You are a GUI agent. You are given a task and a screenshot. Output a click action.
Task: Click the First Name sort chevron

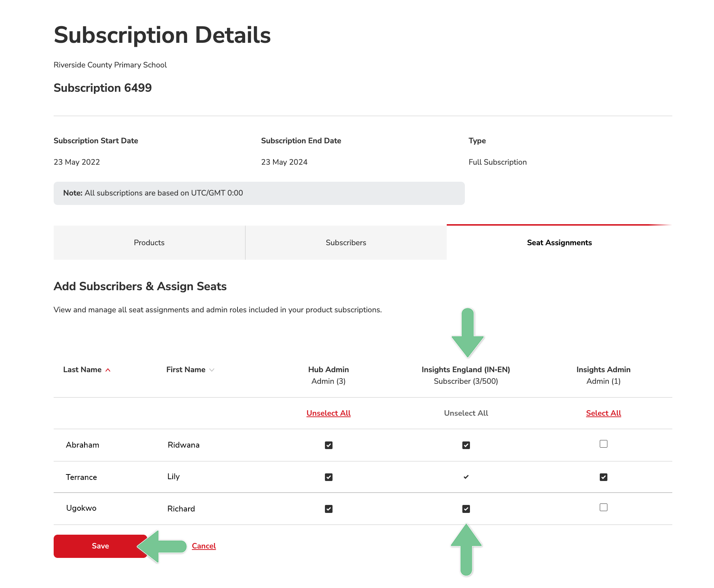[212, 370]
